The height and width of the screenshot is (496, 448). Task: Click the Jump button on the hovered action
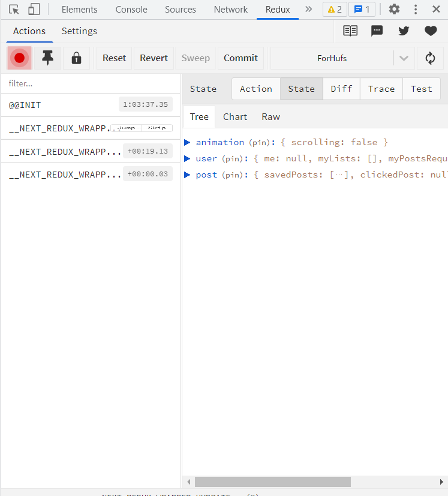(126, 128)
